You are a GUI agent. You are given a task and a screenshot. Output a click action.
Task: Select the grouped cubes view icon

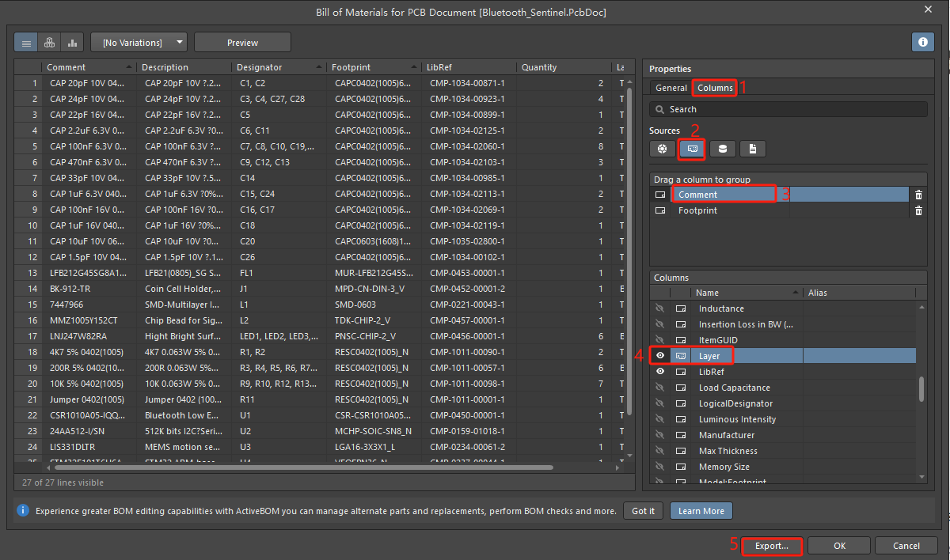coord(49,42)
